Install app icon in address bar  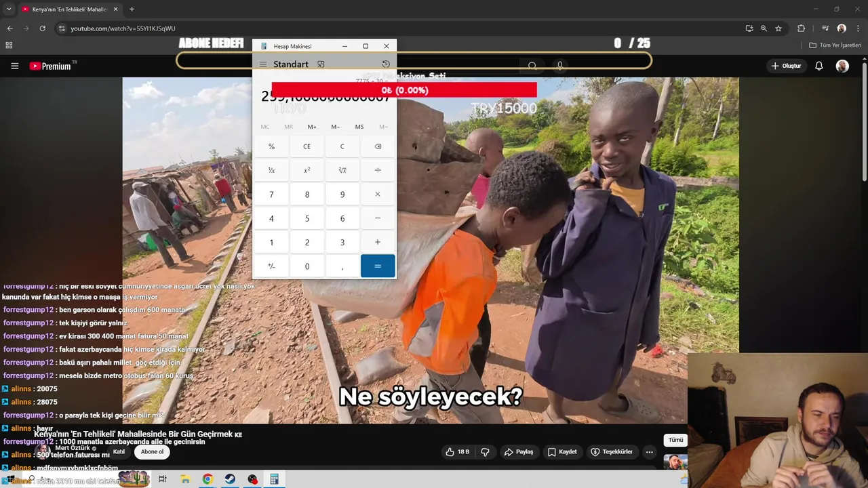coord(749,28)
